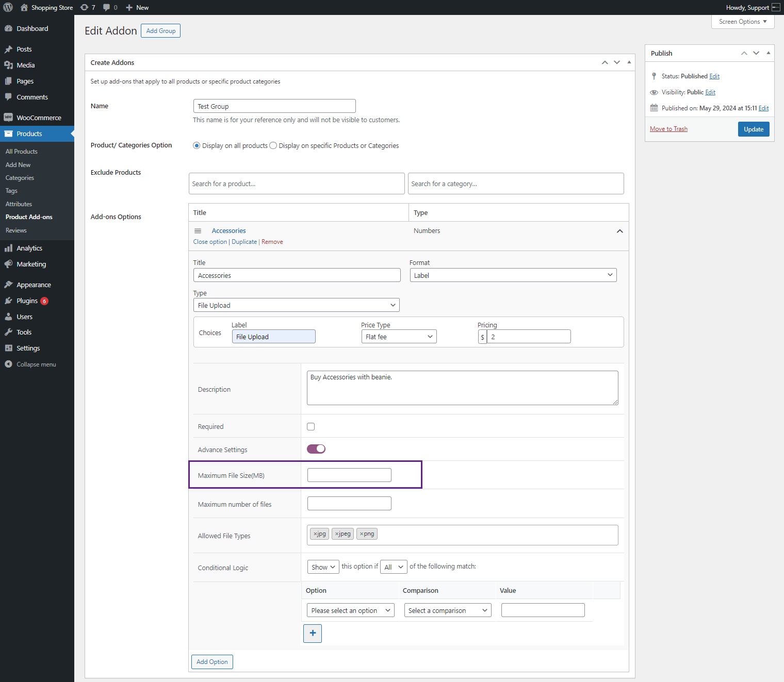Click the user avatar next to Howdy, Support
This screenshot has width=784, height=682.
pos(776,7)
